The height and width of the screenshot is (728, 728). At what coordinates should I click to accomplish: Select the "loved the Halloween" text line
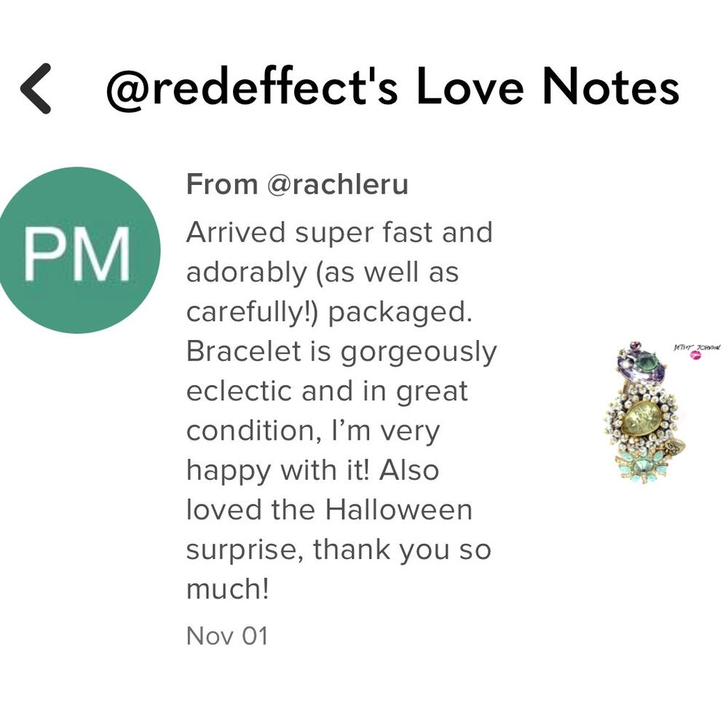(x=329, y=509)
